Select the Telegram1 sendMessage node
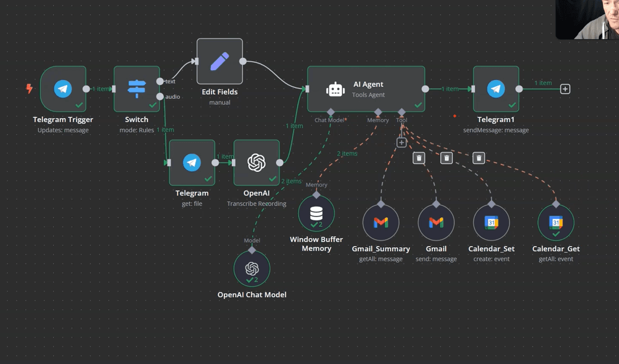619x364 pixels. [496, 89]
